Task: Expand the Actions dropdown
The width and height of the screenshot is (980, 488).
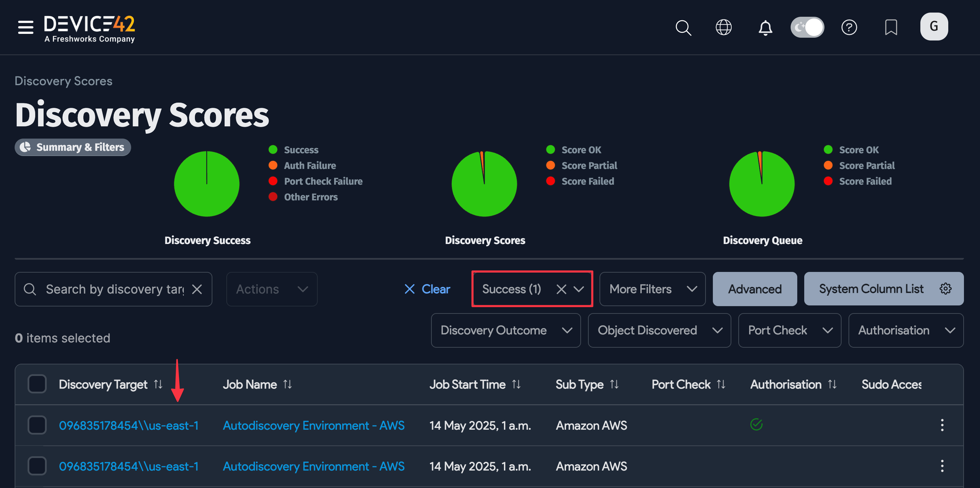Action: [271, 289]
